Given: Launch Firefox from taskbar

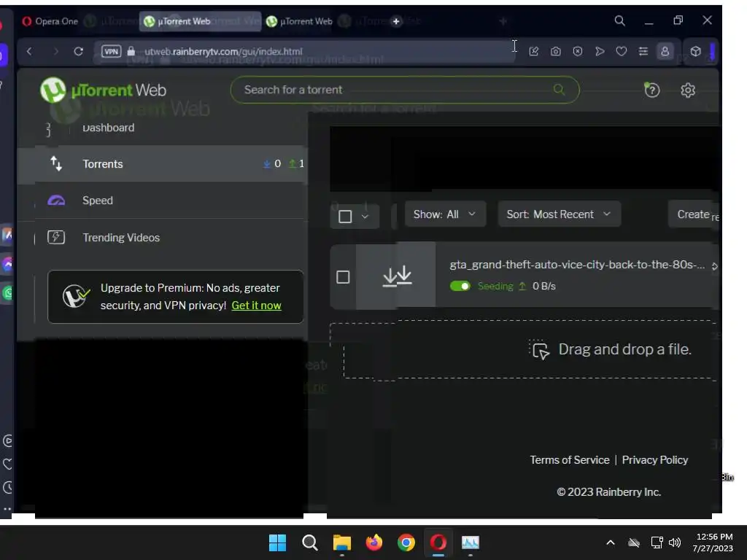Looking at the screenshot, I should pyautogui.click(x=374, y=542).
